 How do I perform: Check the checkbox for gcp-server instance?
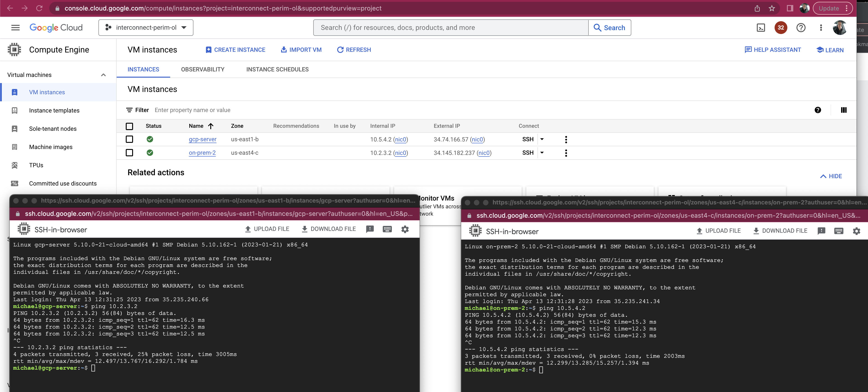click(129, 139)
